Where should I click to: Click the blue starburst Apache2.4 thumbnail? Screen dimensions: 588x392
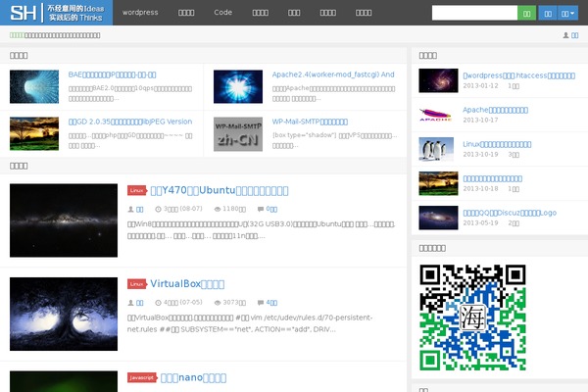coord(238,86)
